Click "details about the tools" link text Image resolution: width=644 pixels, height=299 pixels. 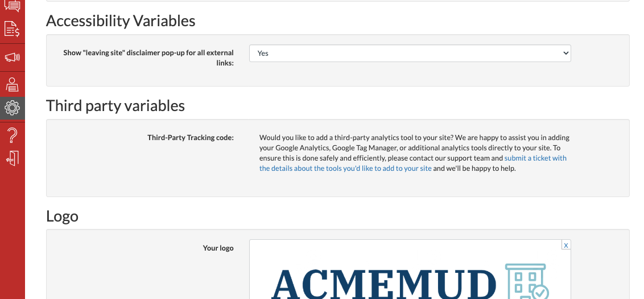click(x=346, y=169)
